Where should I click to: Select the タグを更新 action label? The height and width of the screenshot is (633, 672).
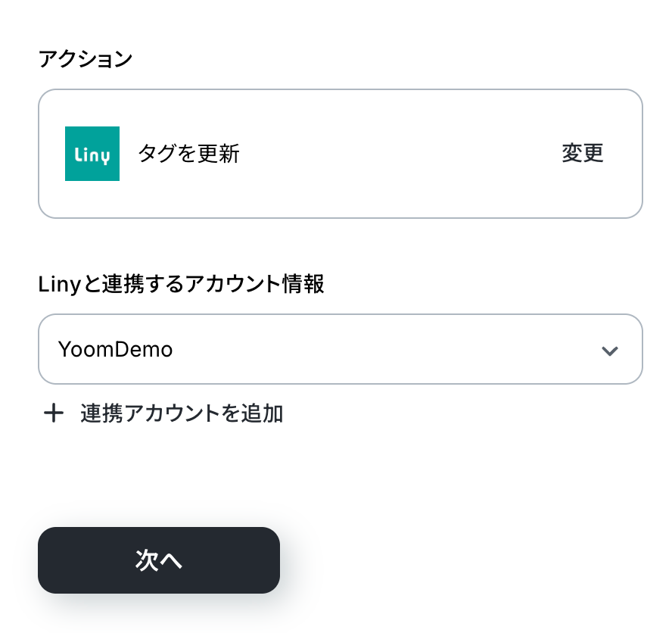point(188,154)
